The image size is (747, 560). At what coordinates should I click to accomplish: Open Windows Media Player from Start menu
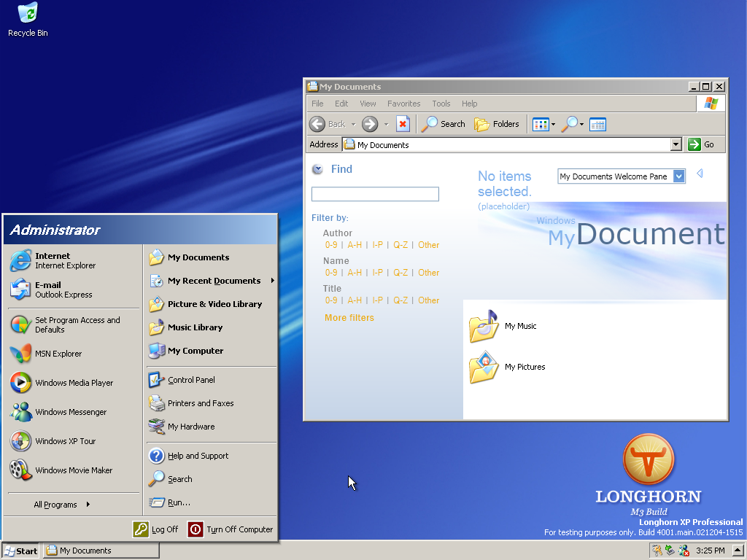point(73,383)
